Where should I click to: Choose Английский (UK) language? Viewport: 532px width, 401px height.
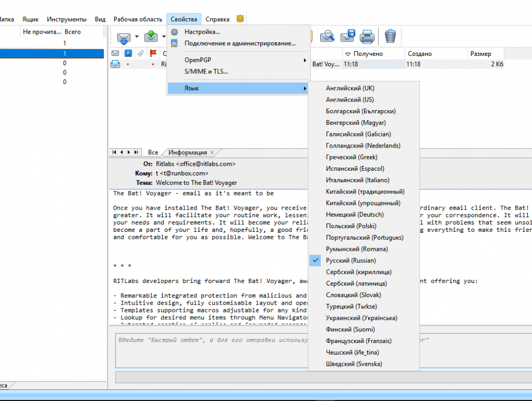pos(364,89)
